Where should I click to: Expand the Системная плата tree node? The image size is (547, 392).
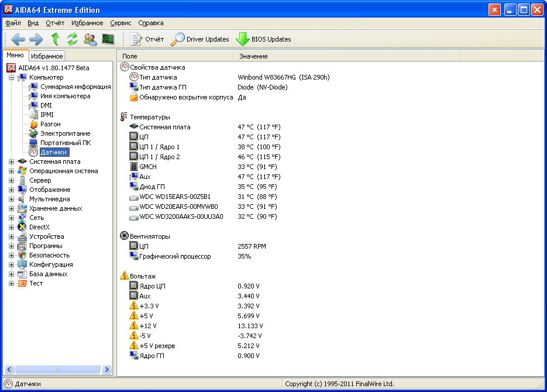click(x=11, y=161)
